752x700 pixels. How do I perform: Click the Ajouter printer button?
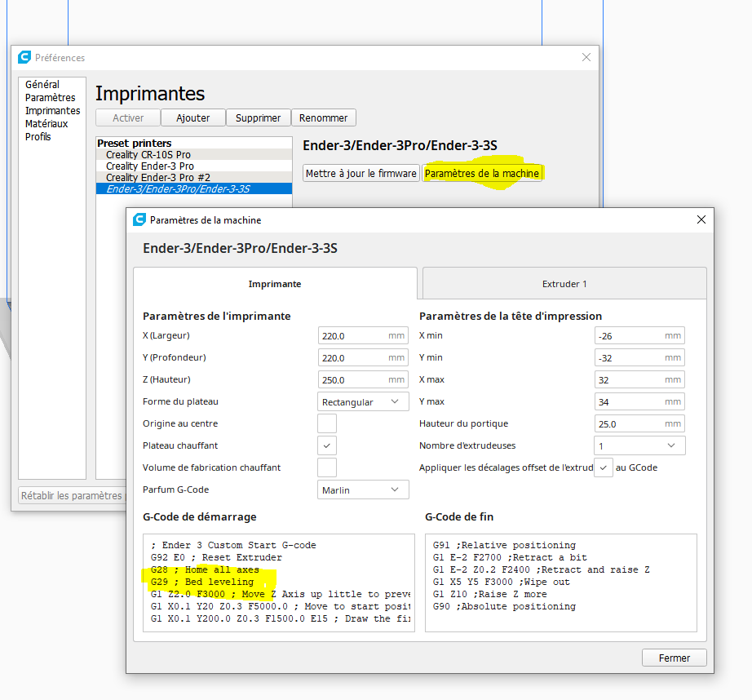[x=192, y=117]
